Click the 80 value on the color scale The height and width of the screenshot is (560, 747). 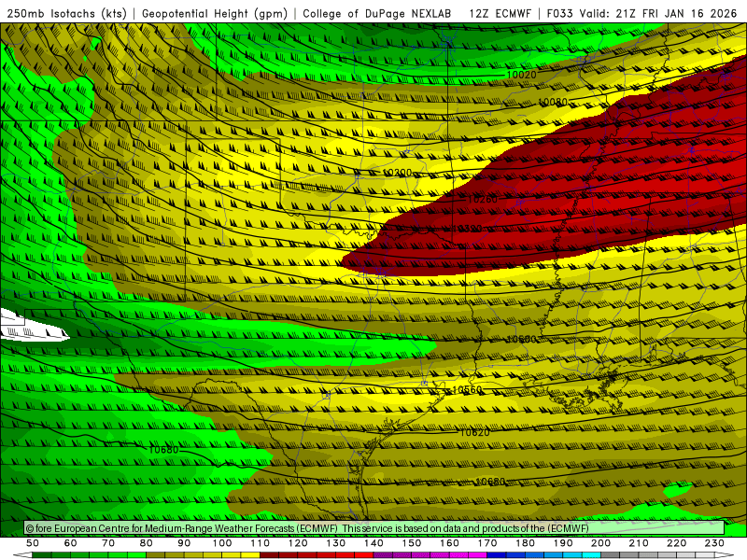point(147,543)
